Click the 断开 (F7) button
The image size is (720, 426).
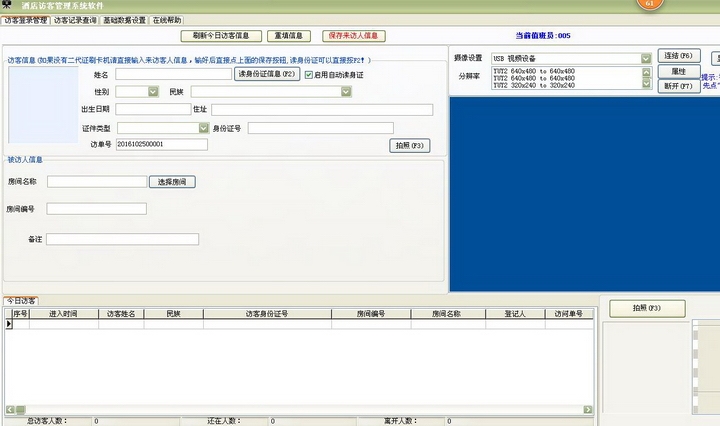(x=678, y=86)
